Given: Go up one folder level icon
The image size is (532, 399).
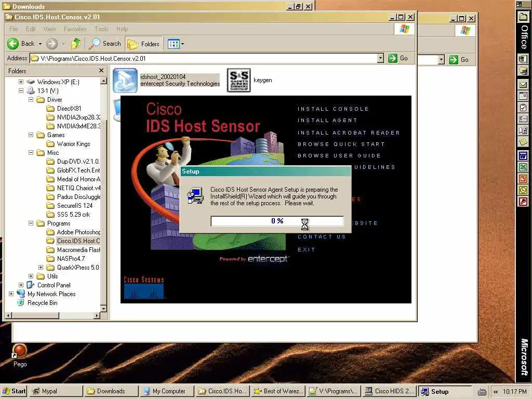Looking at the screenshot, I should 76,44.
